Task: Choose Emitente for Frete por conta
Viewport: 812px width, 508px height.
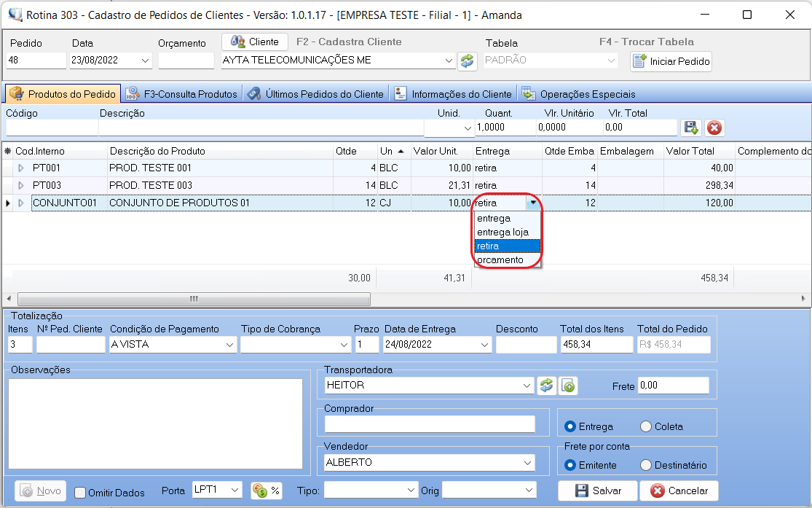Action: (x=569, y=466)
